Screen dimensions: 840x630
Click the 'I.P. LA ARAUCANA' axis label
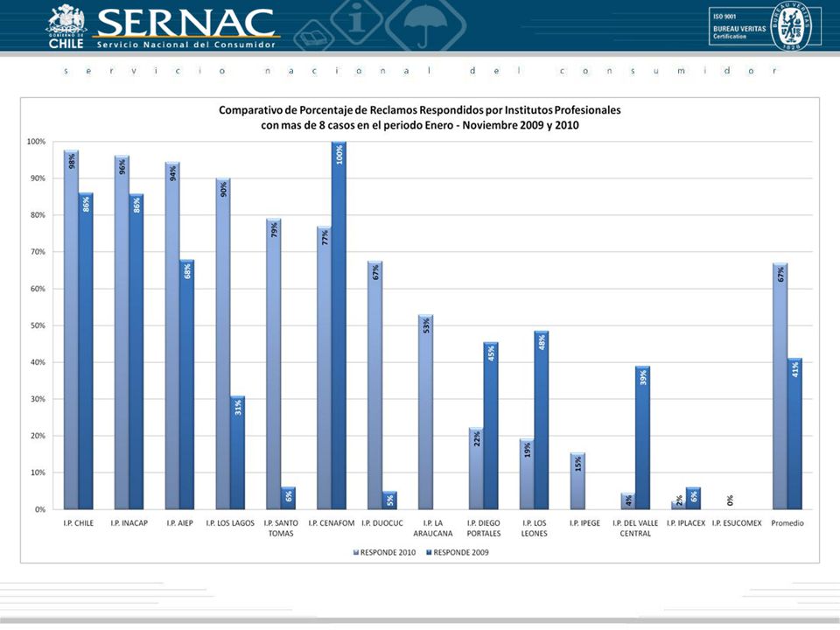[x=433, y=528]
